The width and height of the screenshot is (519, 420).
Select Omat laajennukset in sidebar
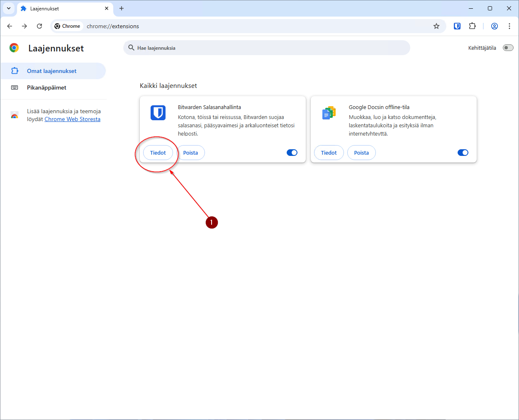pyautogui.click(x=53, y=71)
